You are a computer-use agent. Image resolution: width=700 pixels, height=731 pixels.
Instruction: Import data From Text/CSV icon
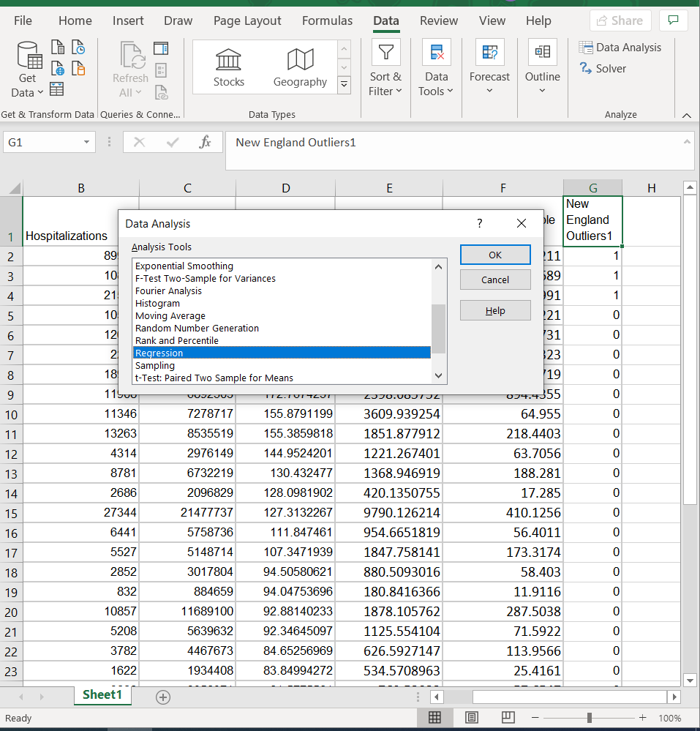58,47
